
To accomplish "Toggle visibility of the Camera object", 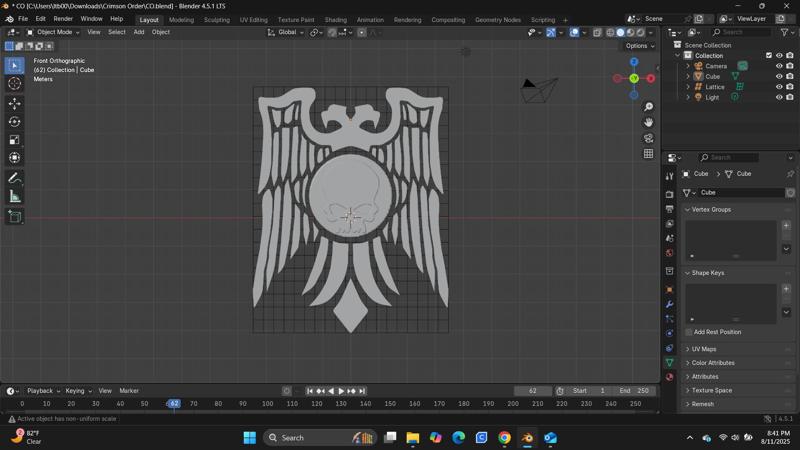I will [779, 66].
